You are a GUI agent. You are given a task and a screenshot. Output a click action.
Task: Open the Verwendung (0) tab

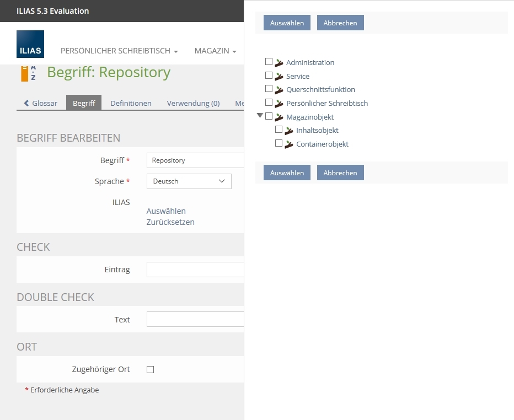click(193, 103)
